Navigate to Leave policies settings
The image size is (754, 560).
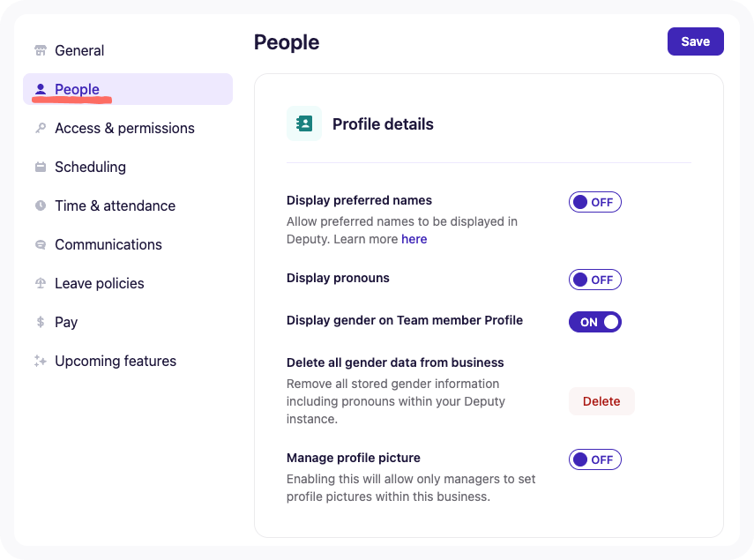tap(100, 283)
